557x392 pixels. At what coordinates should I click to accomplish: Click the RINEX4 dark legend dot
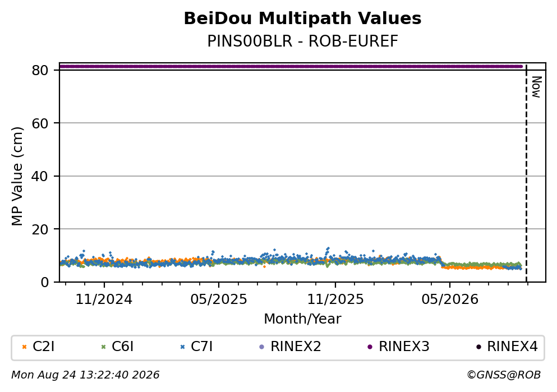point(478,347)
